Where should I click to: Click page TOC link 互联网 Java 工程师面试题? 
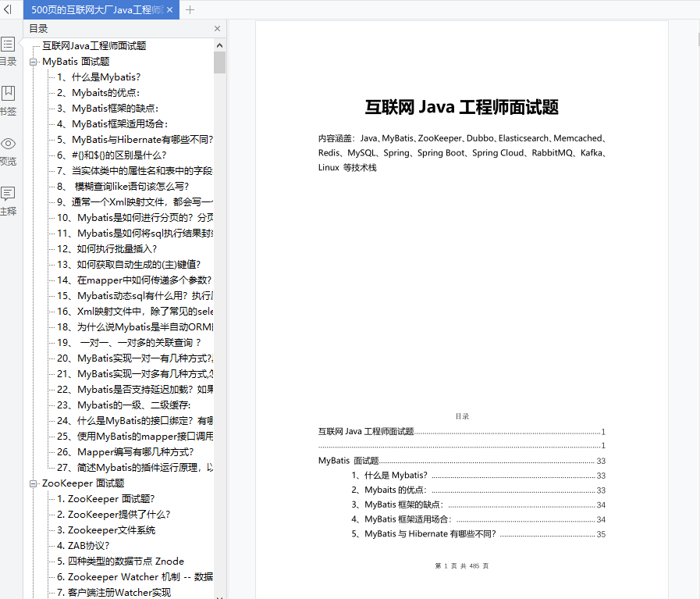(x=462, y=432)
